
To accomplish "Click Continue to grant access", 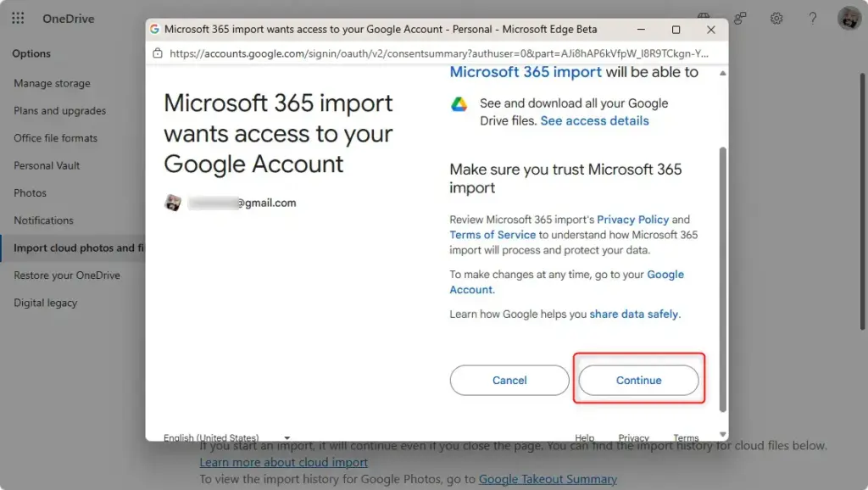I will (x=639, y=380).
